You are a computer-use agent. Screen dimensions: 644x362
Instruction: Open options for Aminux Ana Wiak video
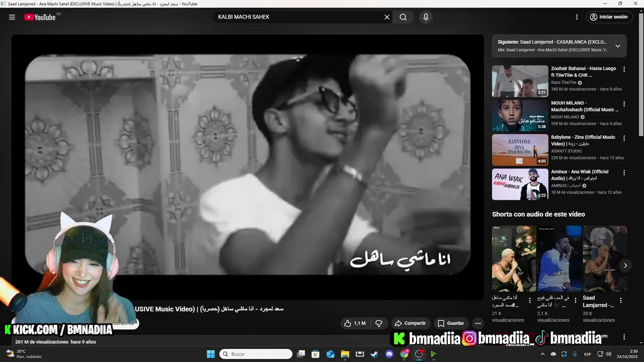[x=624, y=172]
